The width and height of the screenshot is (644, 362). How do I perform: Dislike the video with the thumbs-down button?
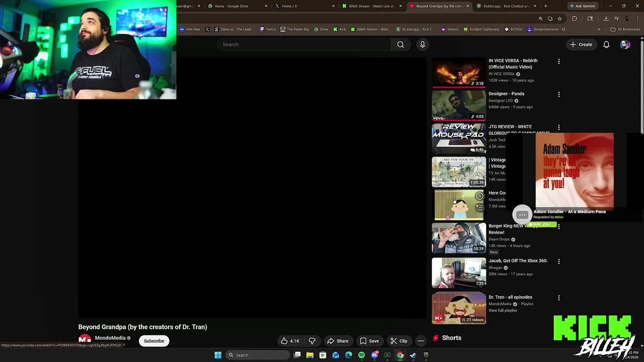pos(312,341)
